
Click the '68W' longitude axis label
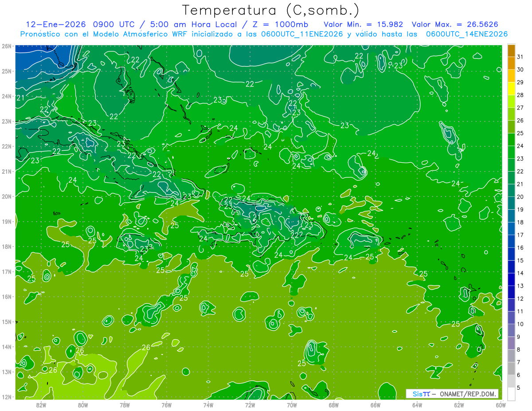[334, 405]
